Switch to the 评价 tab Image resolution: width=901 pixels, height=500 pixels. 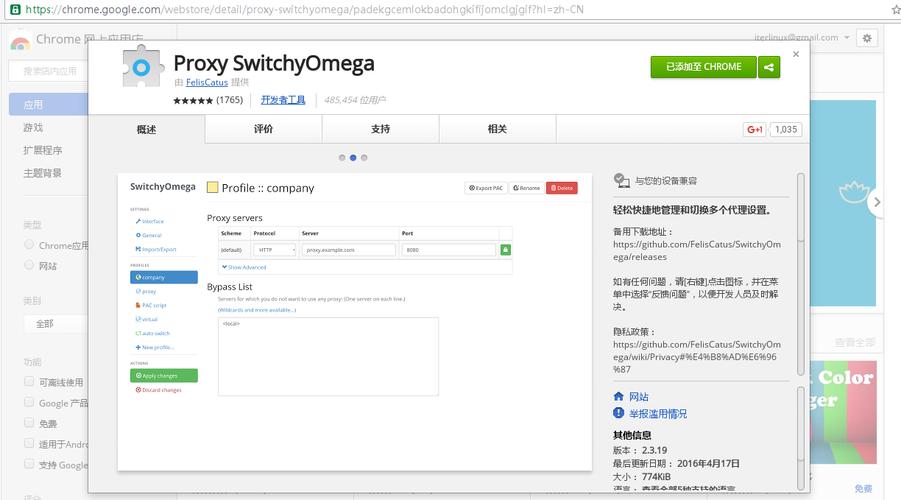(263, 129)
